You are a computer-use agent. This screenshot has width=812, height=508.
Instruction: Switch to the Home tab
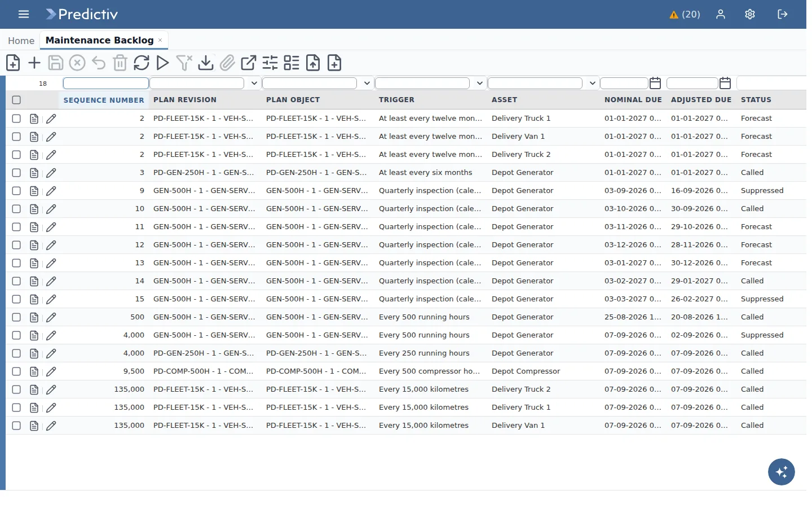point(21,41)
